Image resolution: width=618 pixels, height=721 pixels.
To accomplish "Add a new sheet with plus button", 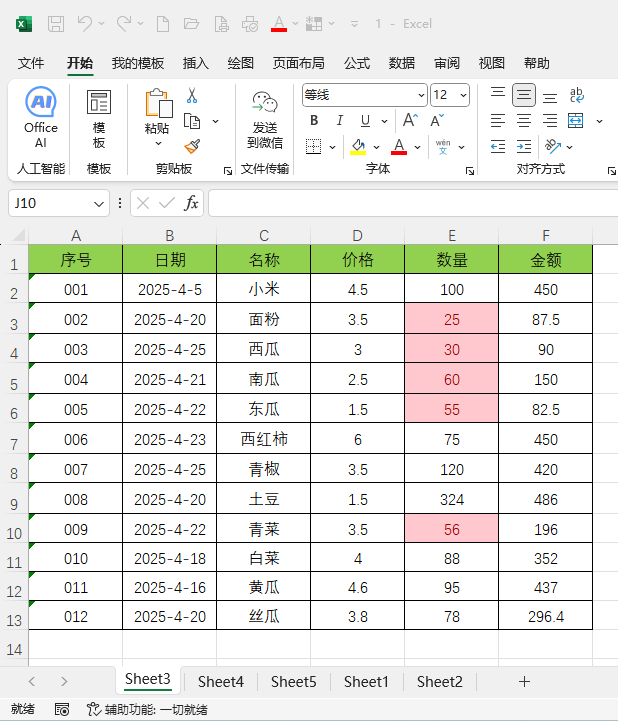I will pyautogui.click(x=524, y=681).
